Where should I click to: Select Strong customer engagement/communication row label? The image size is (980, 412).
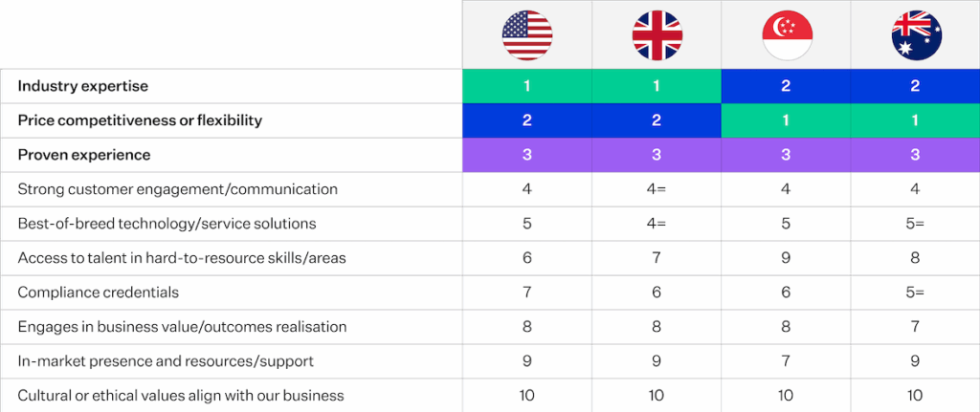tap(178, 189)
